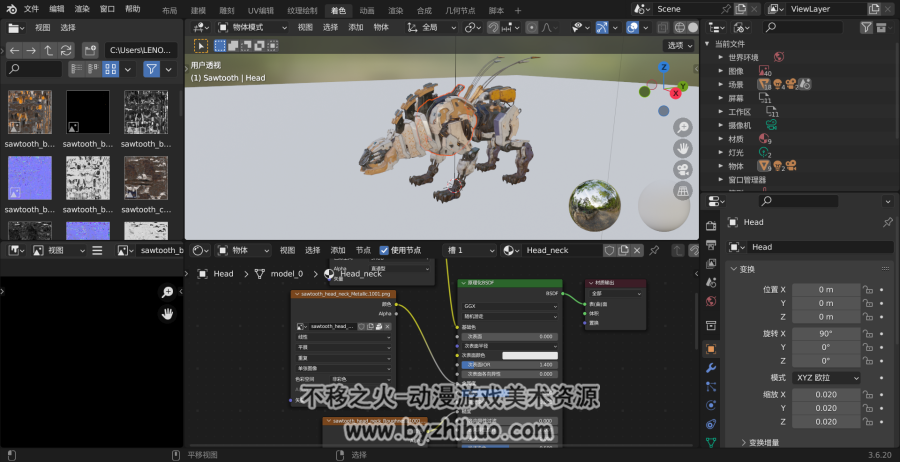
Task: Open the World properties tab
Action: tap(711, 301)
